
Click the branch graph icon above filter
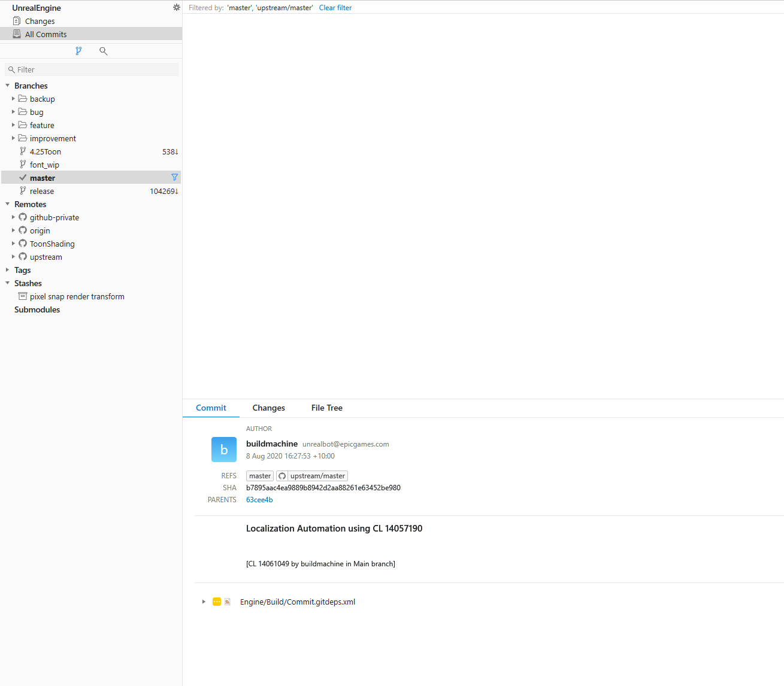(78, 51)
